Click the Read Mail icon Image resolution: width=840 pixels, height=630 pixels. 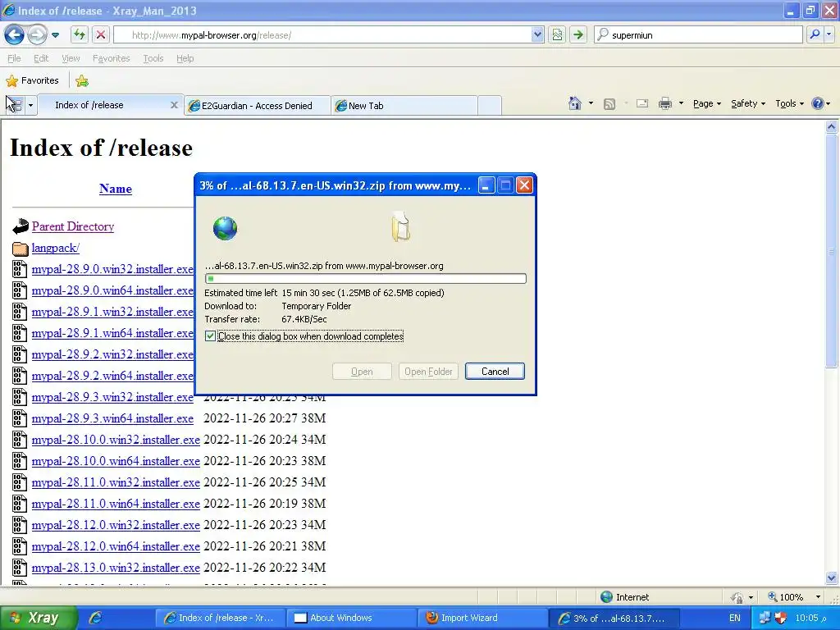642,103
